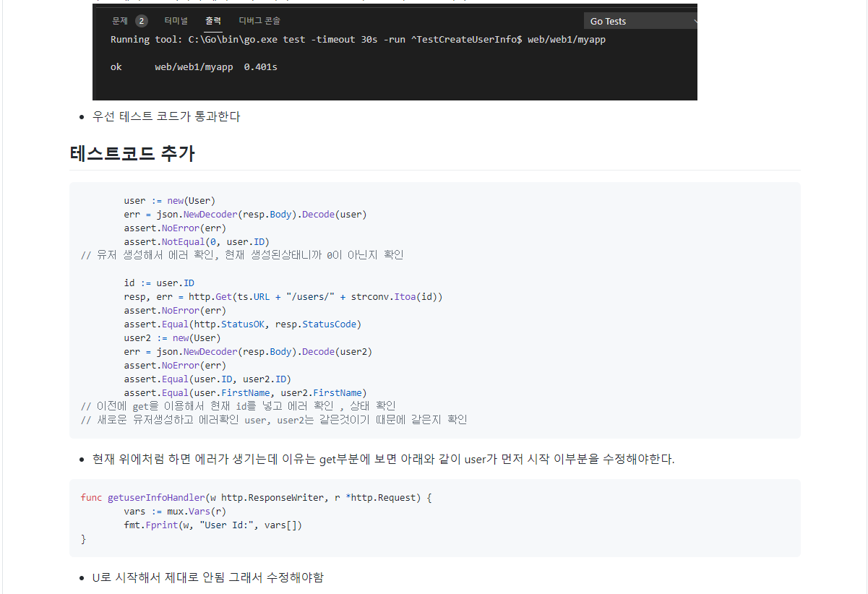Select the 출력 tab
Viewport: 868px width, 594px height.
(x=213, y=21)
